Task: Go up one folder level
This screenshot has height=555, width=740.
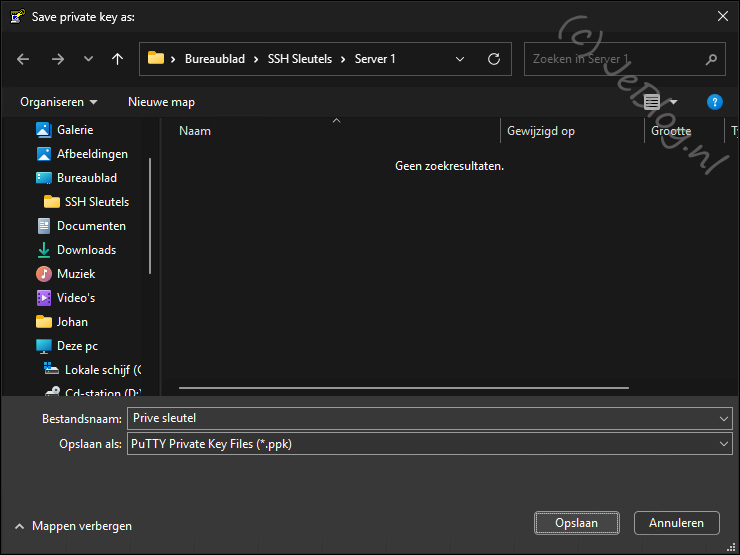Action: coord(117,59)
